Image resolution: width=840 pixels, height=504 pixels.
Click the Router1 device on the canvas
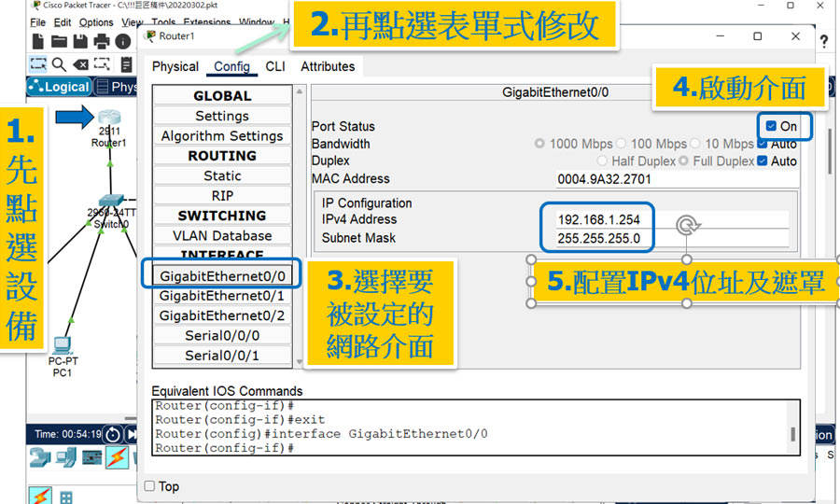coord(109,118)
